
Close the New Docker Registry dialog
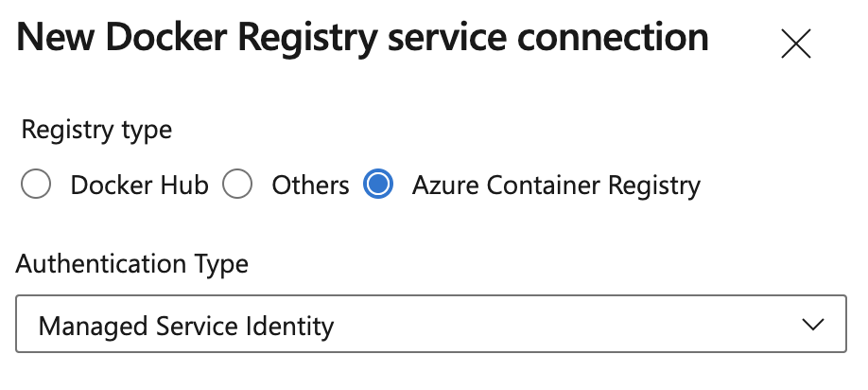coord(795,44)
